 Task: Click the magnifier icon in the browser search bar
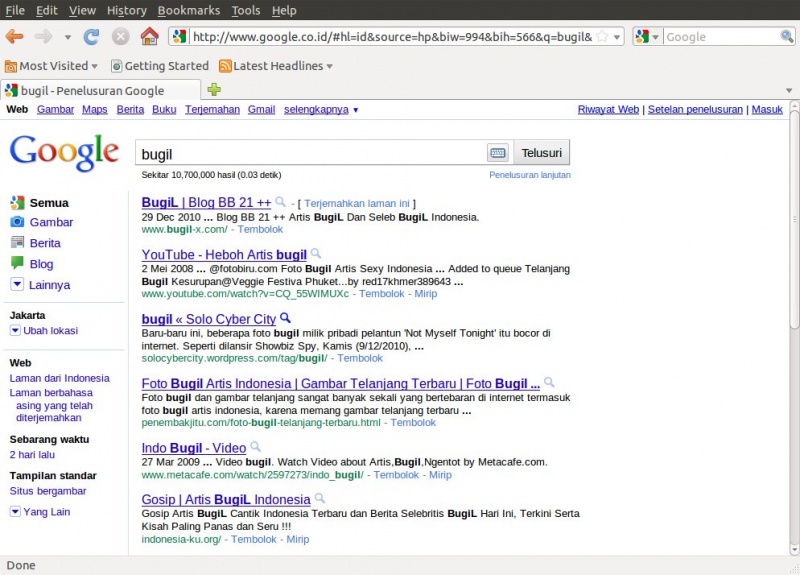coord(787,36)
